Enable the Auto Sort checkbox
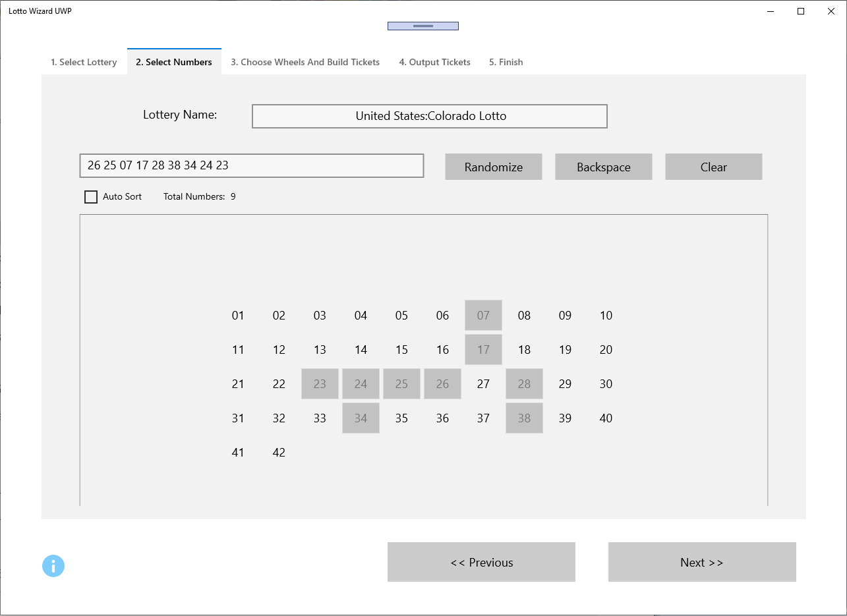The image size is (847, 616). [x=91, y=197]
